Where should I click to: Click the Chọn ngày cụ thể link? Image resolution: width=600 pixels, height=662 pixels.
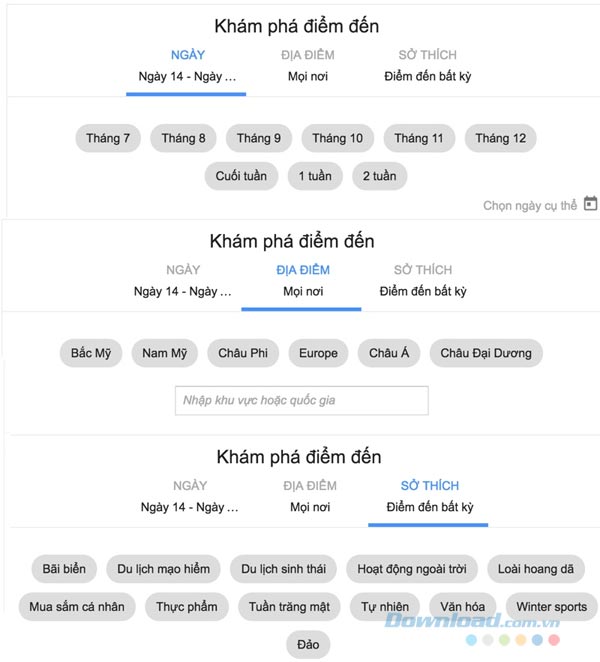coord(529,206)
